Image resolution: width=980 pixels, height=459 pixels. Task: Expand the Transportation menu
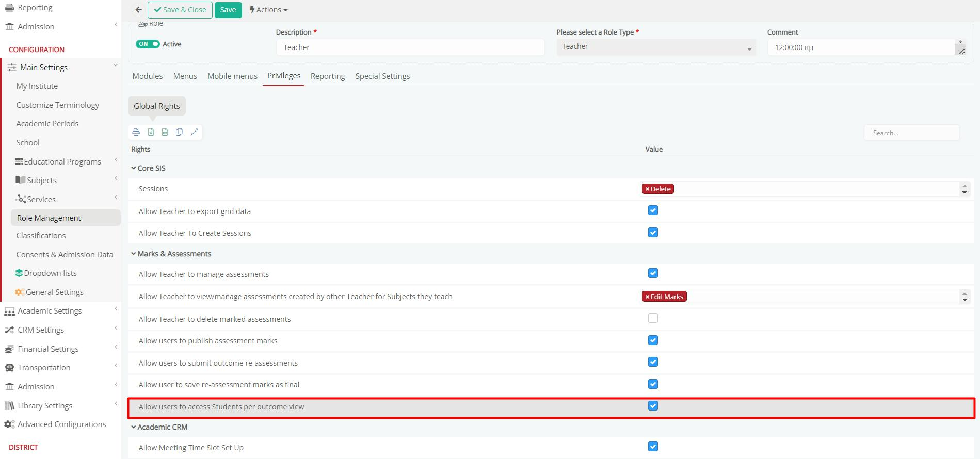click(116, 366)
